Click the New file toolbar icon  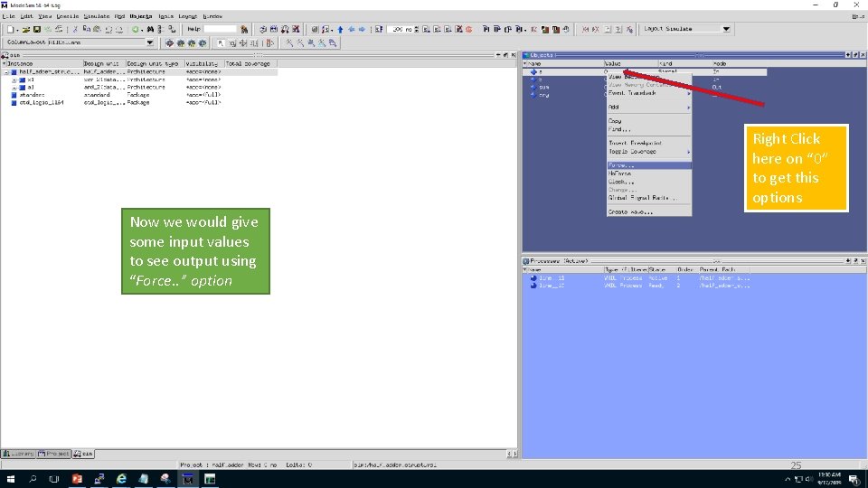click(x=11, y=29)
